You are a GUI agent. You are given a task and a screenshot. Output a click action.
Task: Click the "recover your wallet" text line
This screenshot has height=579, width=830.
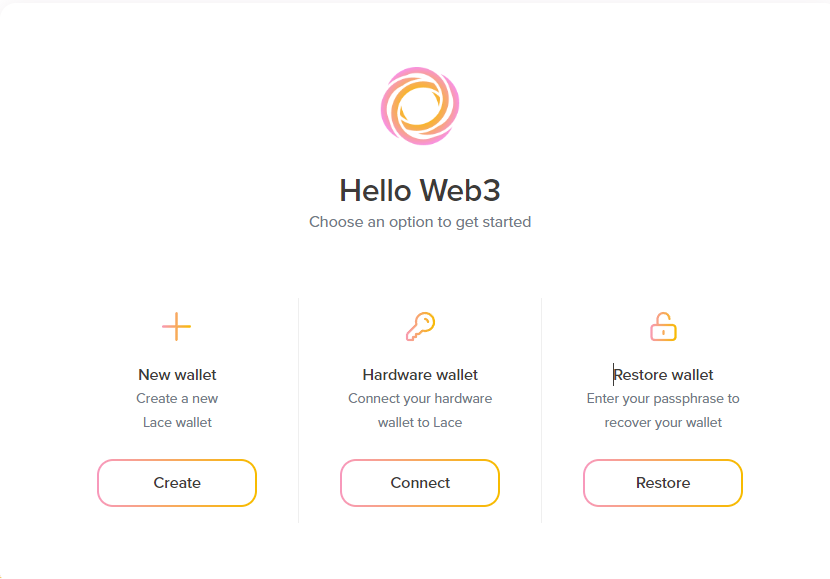click(x=663, y=422)
